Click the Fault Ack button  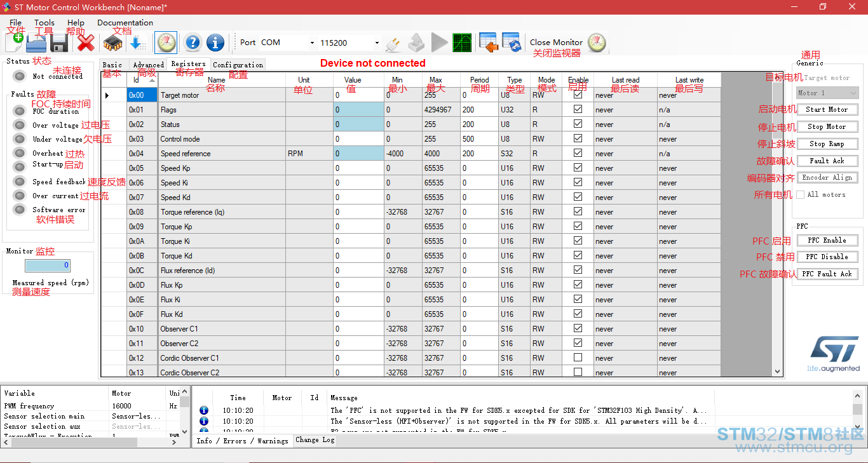point(827,161)
